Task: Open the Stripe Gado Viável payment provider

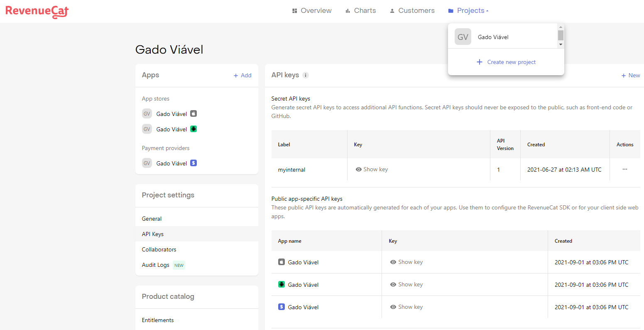Action: [171, 163]
